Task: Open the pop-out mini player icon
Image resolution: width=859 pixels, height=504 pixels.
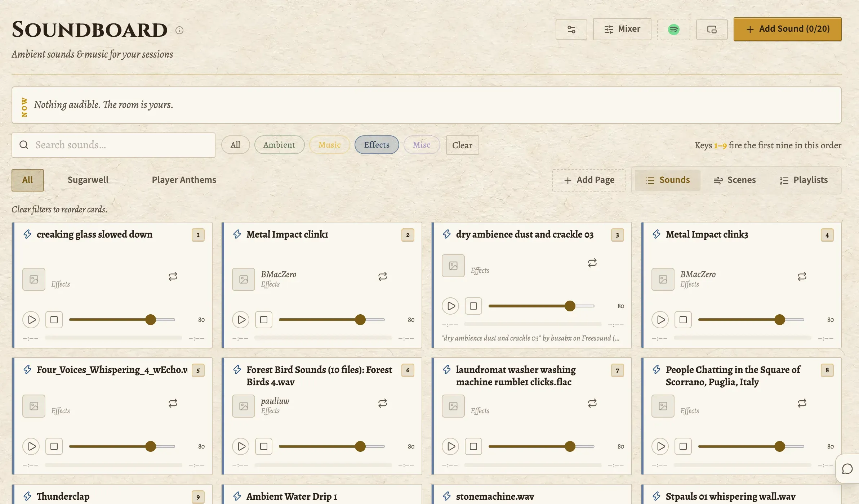Action: pos(712,29)
